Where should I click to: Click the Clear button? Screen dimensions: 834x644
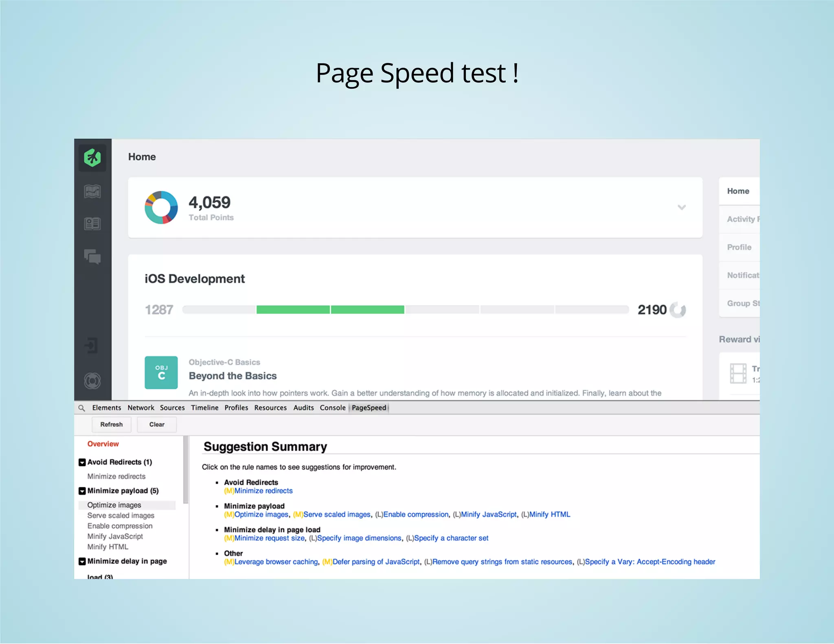[157, 424]
